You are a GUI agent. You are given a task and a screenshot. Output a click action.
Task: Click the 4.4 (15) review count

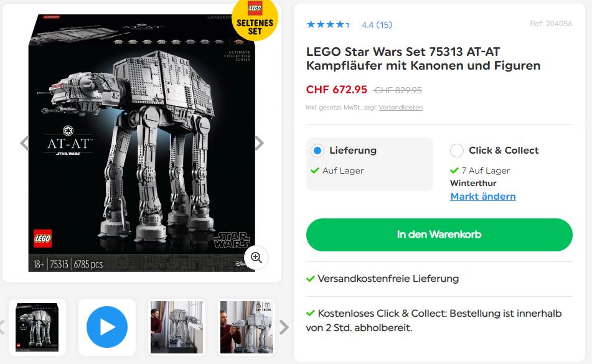pos(377,25)
